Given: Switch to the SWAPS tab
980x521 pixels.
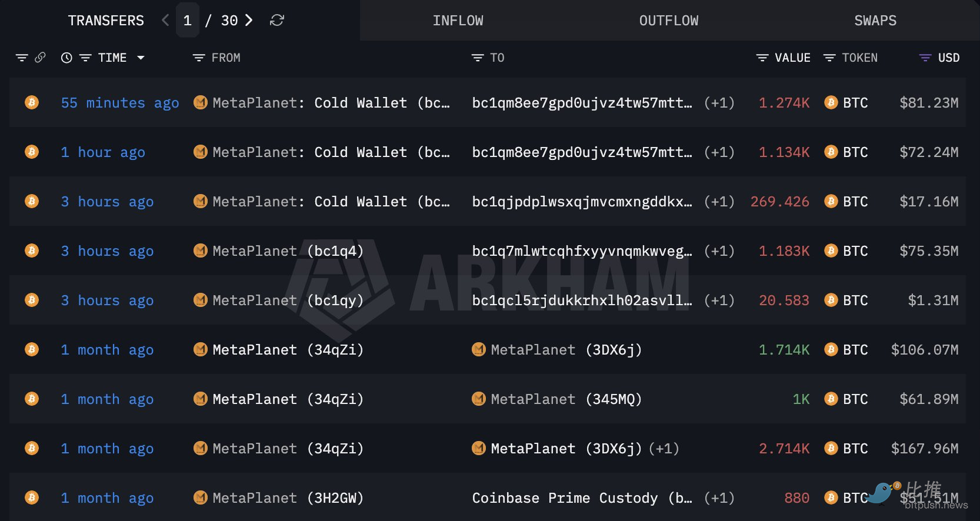Looking at the screenshot, I should click(x=875, y=21).
